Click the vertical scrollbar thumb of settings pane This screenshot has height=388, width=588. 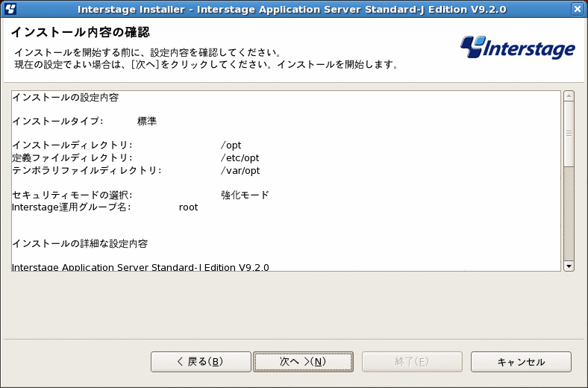click(569, 134)
